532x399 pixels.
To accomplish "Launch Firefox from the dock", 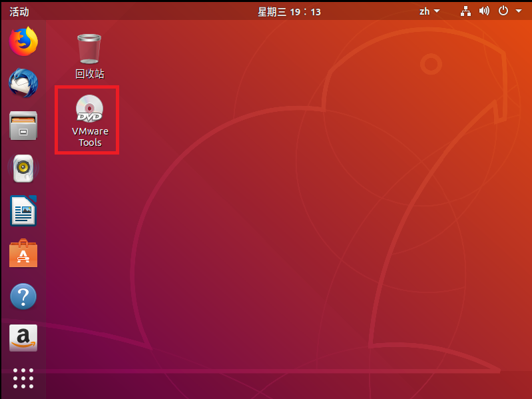I will (x=23, y=41).
